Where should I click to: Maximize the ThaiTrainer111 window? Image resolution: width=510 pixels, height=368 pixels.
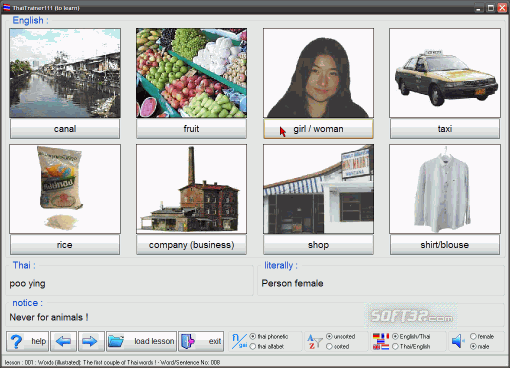click(491, 8)
